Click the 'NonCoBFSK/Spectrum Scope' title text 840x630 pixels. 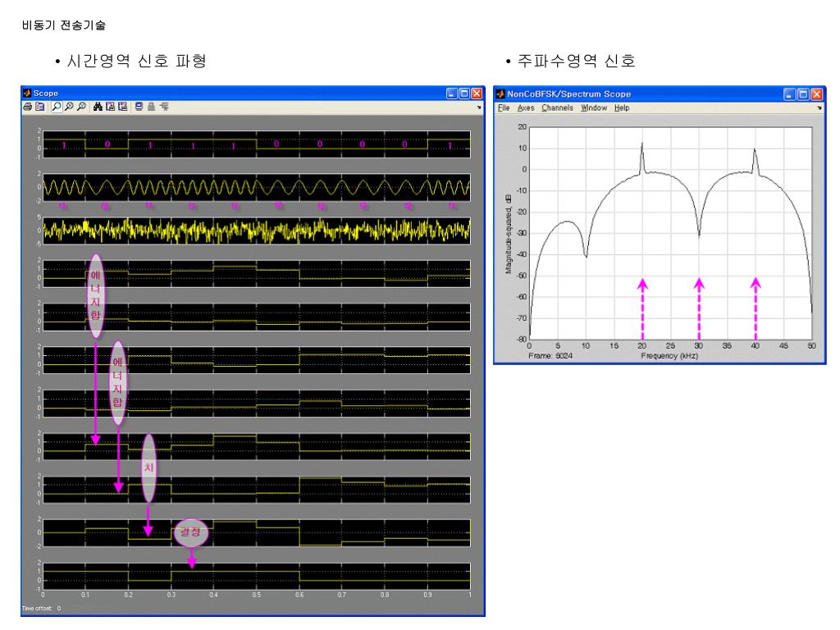pyautogui.click(x=569, y=94)
